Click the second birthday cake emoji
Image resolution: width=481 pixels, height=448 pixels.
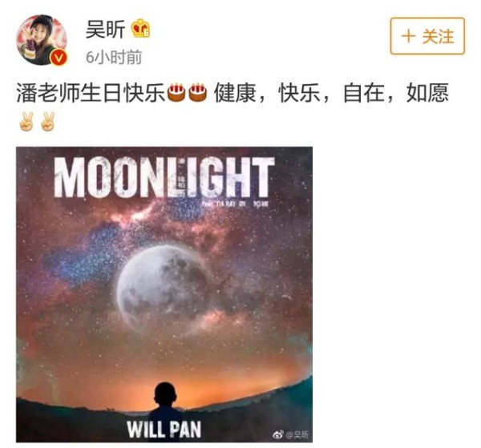pos(197,92)
